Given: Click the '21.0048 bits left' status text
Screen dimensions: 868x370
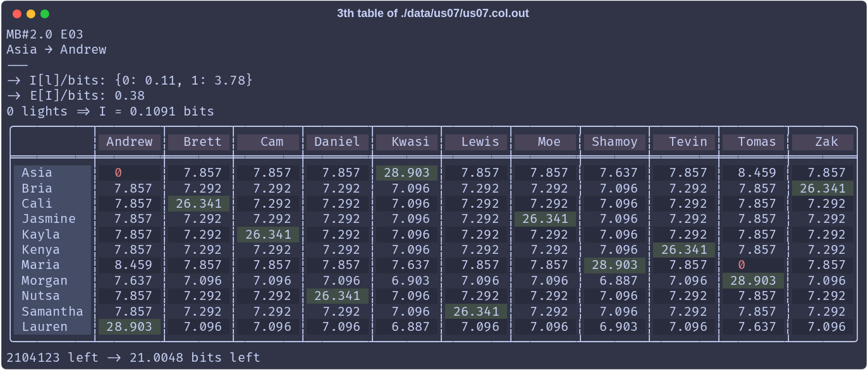Looking at the screenshot, I should coord(195,358).
